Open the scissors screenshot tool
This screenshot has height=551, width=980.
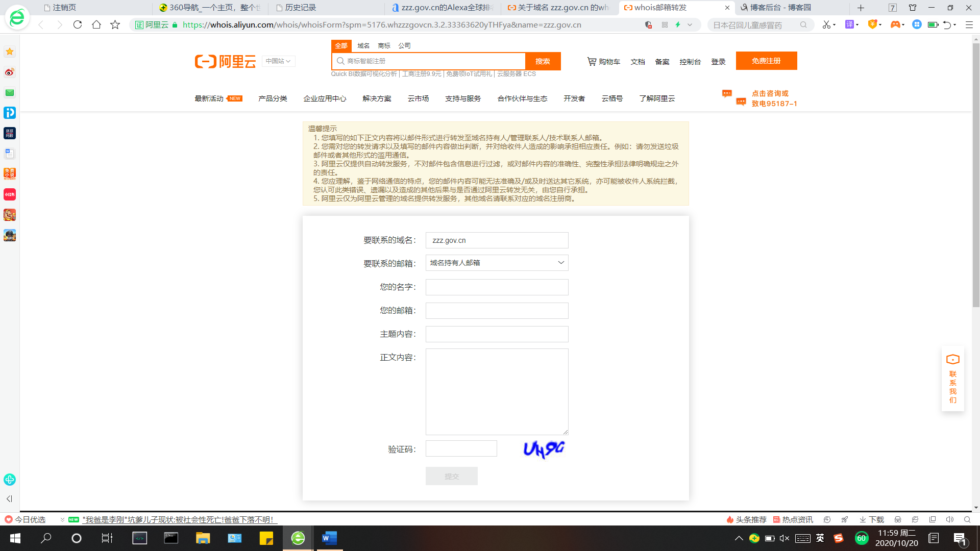pyautogui.click(x=826, y=24)
